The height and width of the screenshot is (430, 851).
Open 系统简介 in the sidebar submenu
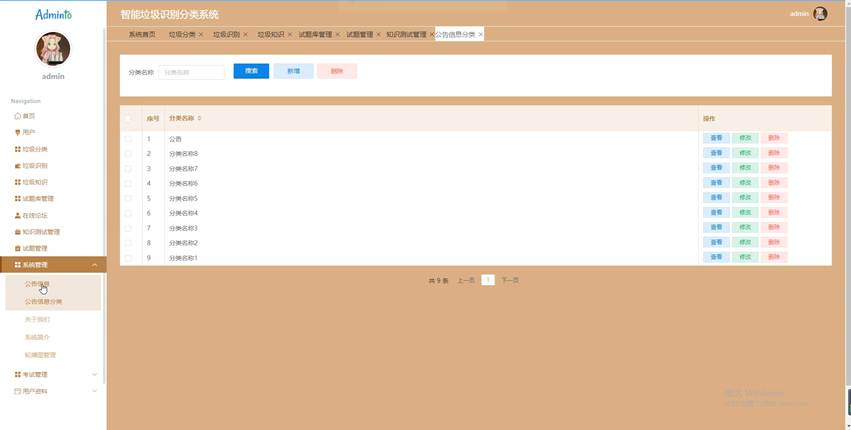pyautogui.click(x=37, y=337)
